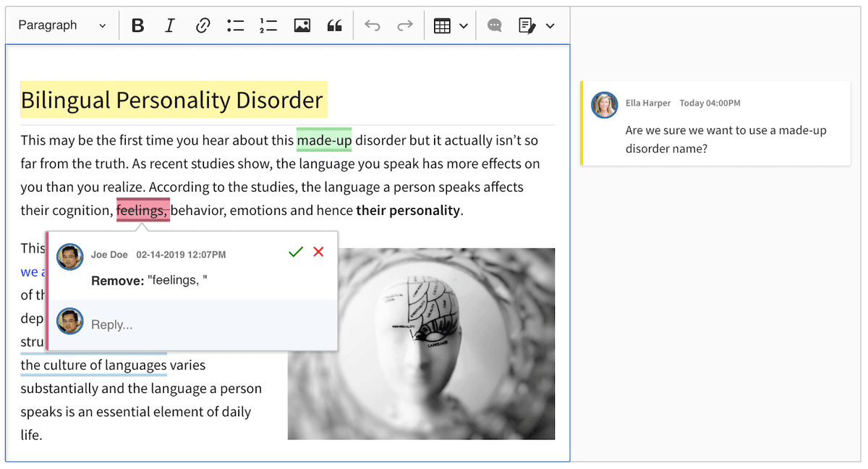The height and width of the screenshot is (469, 868).
Task: Add a comment with the speech bubble icon
Action: click(x=495, y=25)
